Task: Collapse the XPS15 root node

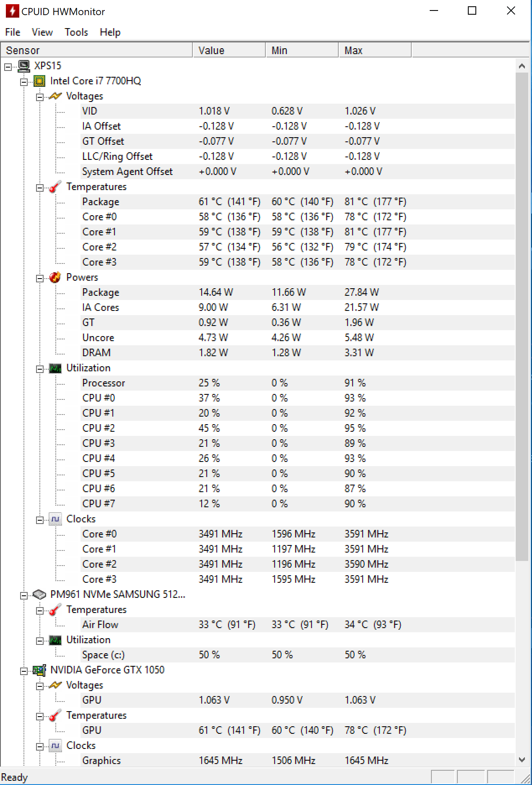Action: click(8, 67)
